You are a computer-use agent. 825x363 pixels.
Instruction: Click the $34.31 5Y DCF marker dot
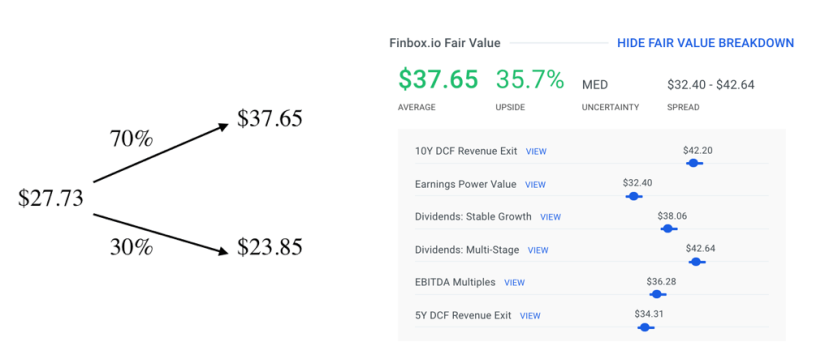(644, 327)
